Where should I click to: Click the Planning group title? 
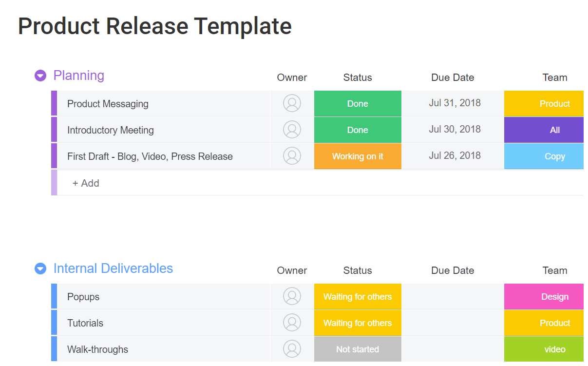[78, 76]
